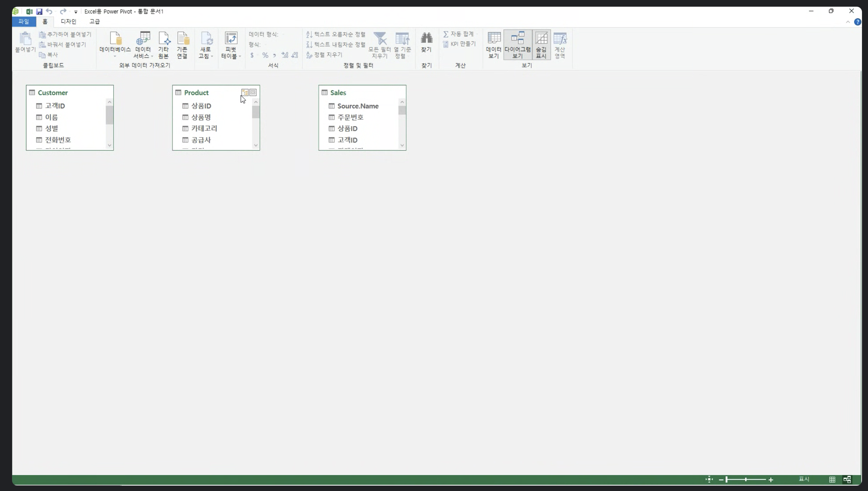This screenshot has height=491, width=868.
Task: Toggle 다이어그램 보기 view button
Action: [518, 45]
